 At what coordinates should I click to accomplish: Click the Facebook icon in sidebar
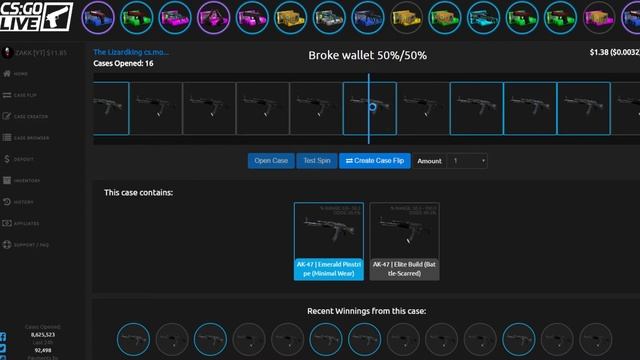(x=3, y=337)
